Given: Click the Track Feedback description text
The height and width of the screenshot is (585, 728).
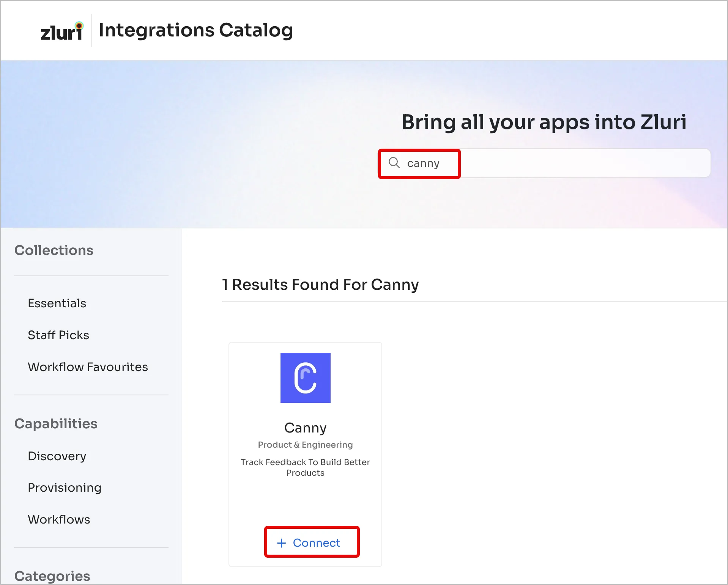Looking at the screenshot, I should [x=305, y=467].
